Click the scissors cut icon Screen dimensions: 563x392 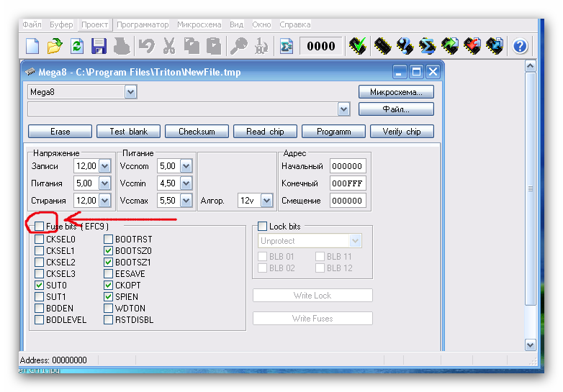pos(168,46)
